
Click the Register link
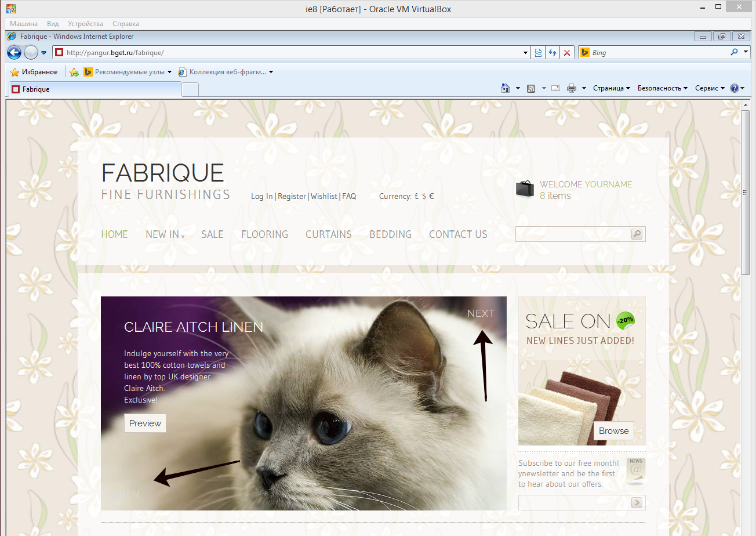click(292, 197)
